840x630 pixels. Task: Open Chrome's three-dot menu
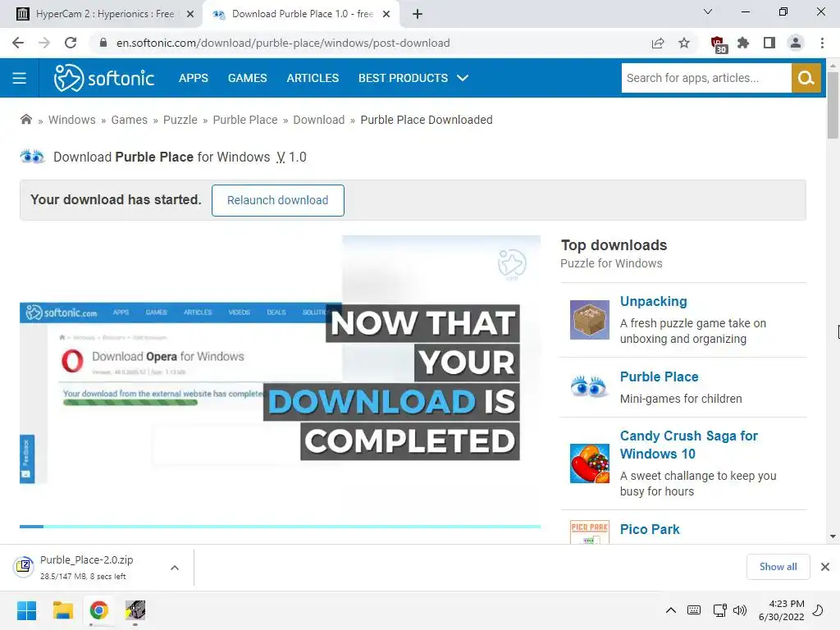[822, 43]
